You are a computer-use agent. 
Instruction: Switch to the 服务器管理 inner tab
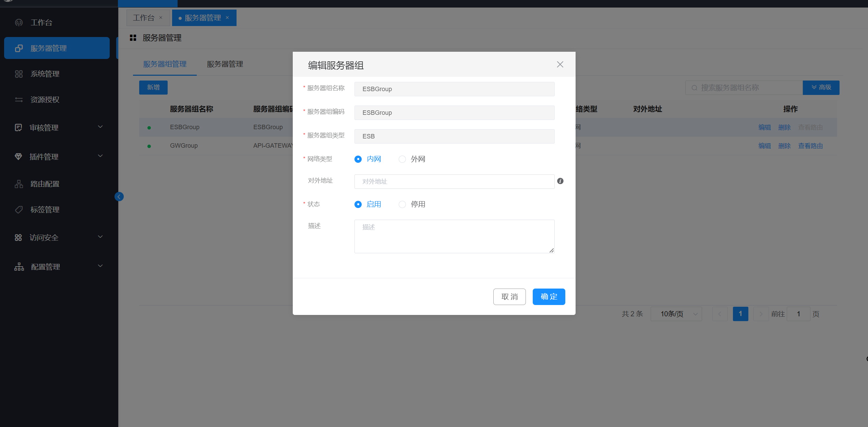(x=225, y=64)
